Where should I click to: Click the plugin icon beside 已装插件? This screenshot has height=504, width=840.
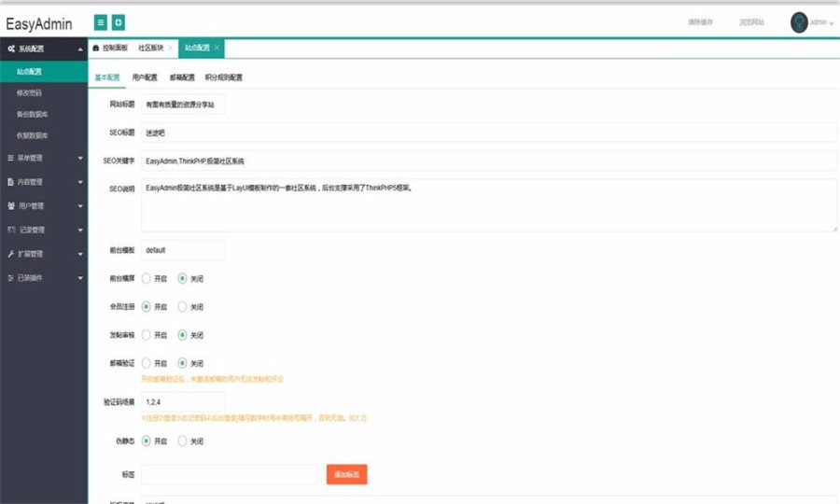coord(10,278)
